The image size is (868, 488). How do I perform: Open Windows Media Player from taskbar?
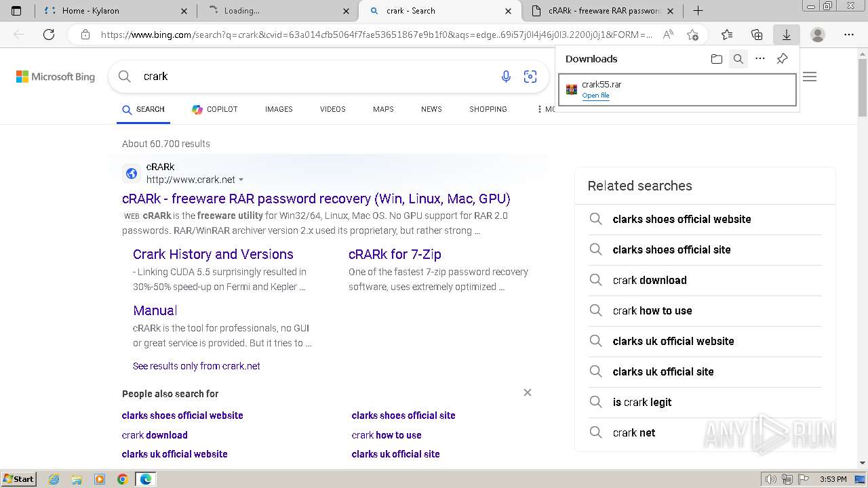100,479
